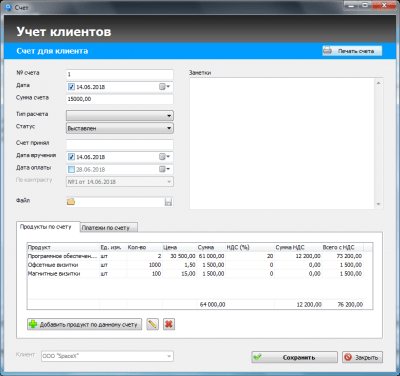Viewport: 400px width, 376px height.
Task: Click the save file diskette icon
Action: [x=168, y=202]
